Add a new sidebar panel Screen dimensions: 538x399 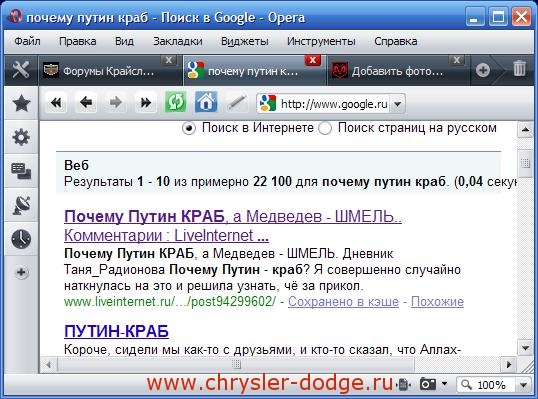pyautogui.click(x=21, y=272)
